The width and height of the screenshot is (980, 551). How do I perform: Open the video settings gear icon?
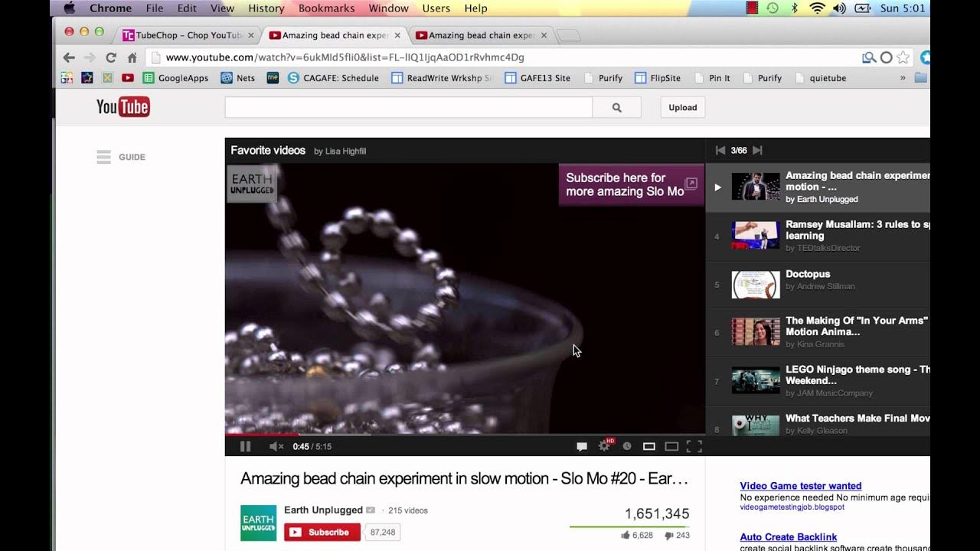tap(604, 446)
